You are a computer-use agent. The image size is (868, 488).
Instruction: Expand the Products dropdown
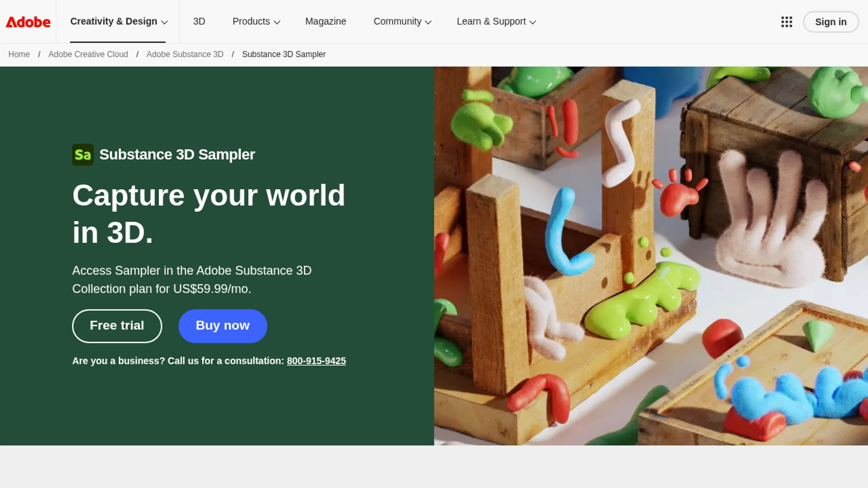[256, 22]
